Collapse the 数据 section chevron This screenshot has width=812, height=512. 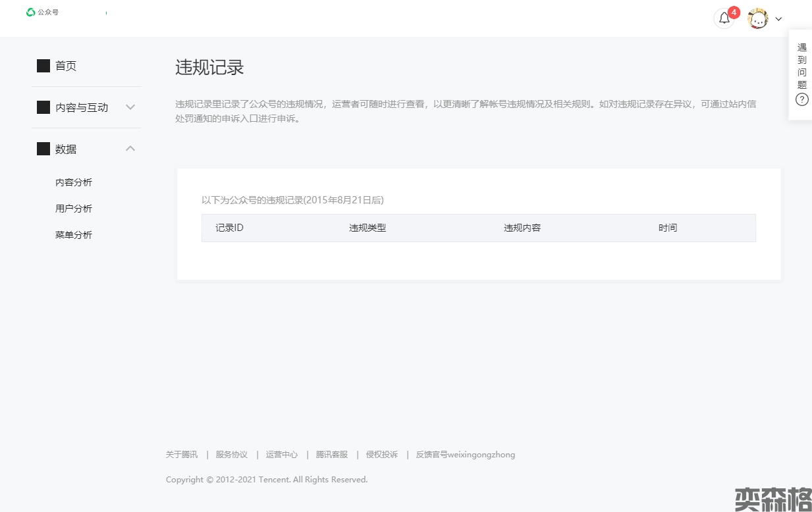coord(130,149)
